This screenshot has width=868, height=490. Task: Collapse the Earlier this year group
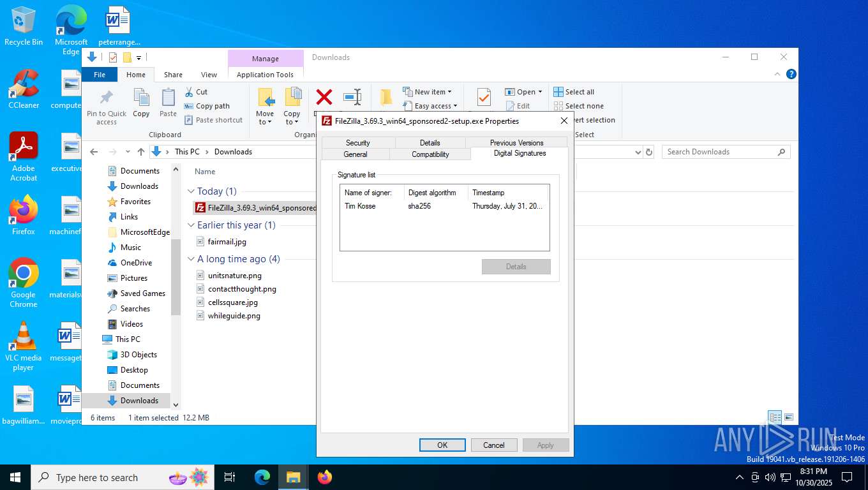pyautogui.click(x=191, y=225)
